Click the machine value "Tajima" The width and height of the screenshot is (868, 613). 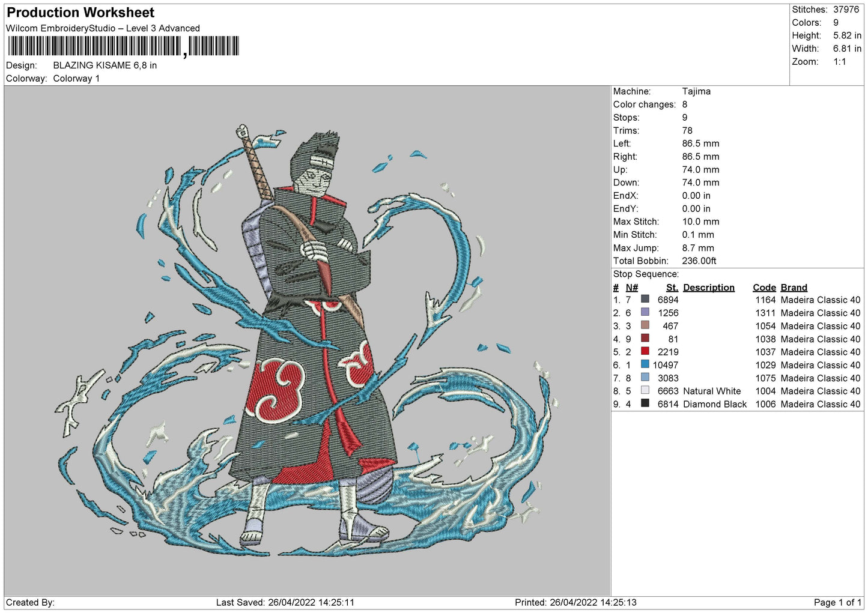696,91
